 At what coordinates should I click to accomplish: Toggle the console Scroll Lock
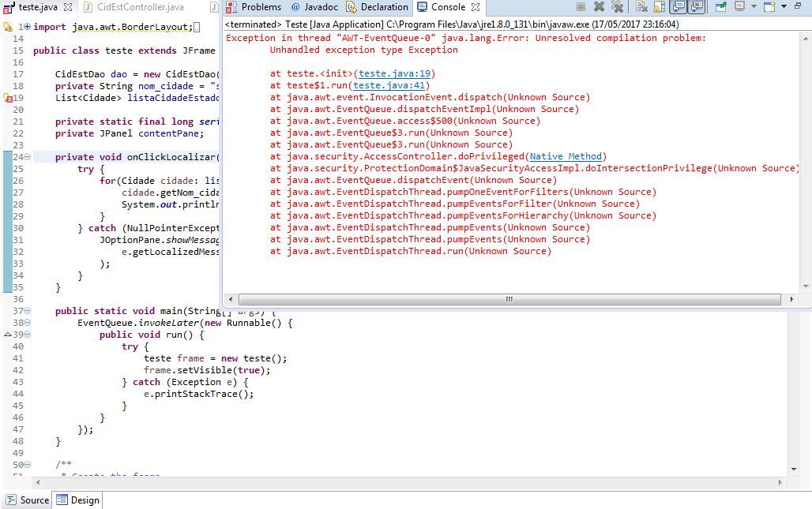[660, 7]
